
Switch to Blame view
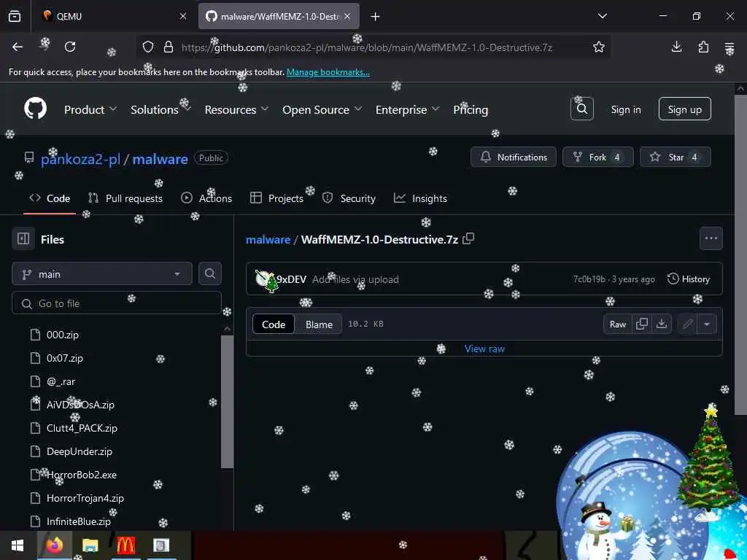pos(319,324)
